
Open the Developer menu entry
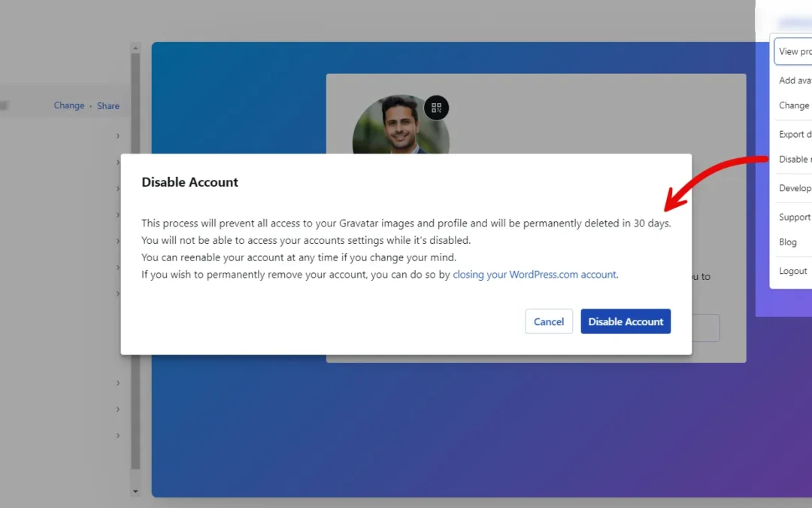tap(795, 189)
